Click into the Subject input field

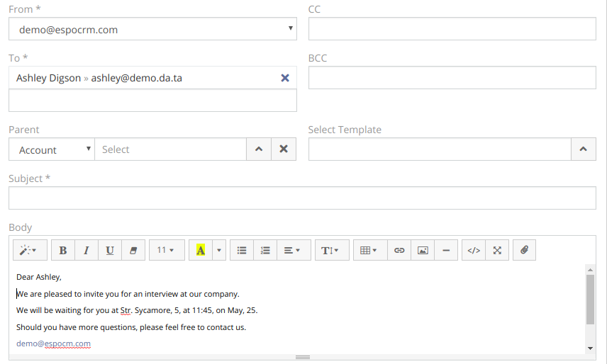pos(302,198)
